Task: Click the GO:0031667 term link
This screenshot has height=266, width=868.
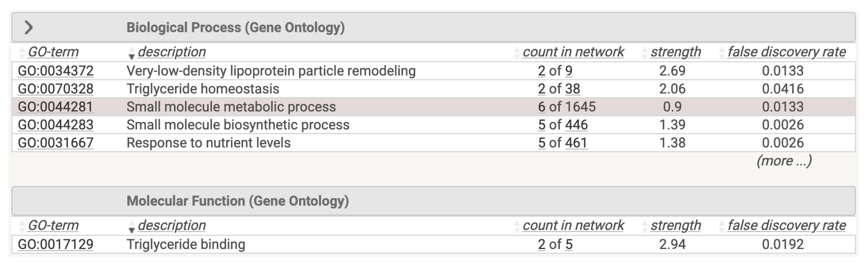Action: coord(56,143)
